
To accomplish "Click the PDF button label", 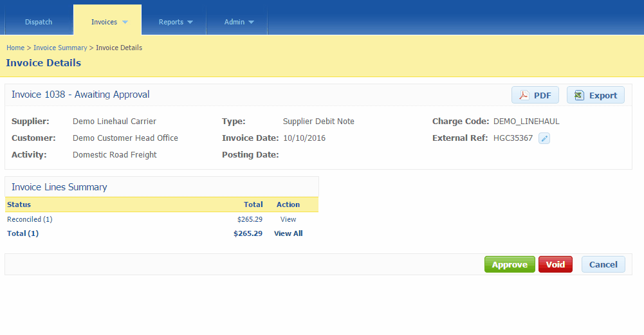I will 542,95.
